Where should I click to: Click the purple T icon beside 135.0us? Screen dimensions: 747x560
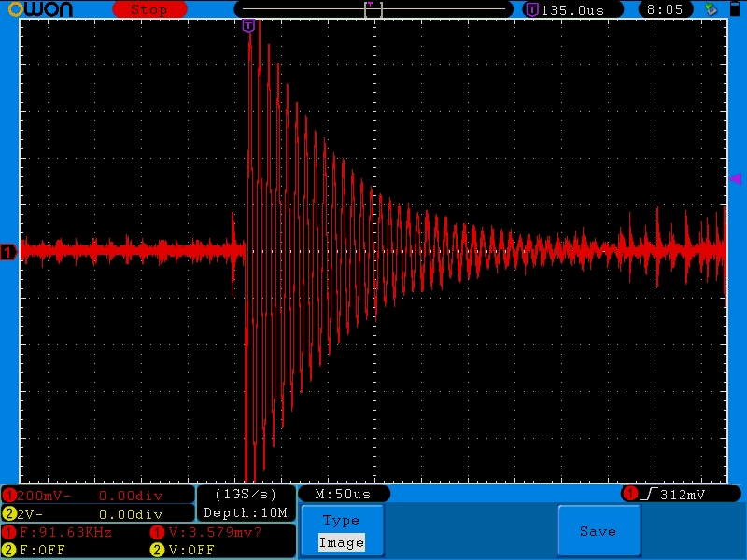coord(532,9)
